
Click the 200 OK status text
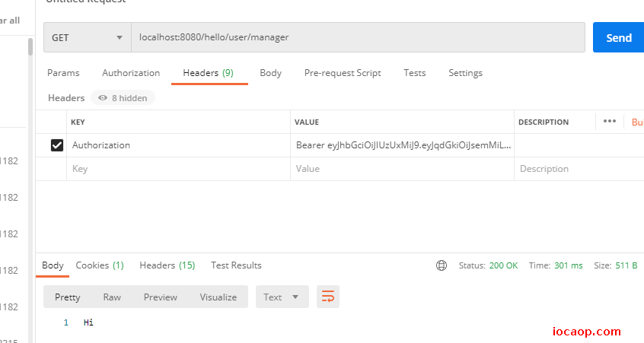503,265
